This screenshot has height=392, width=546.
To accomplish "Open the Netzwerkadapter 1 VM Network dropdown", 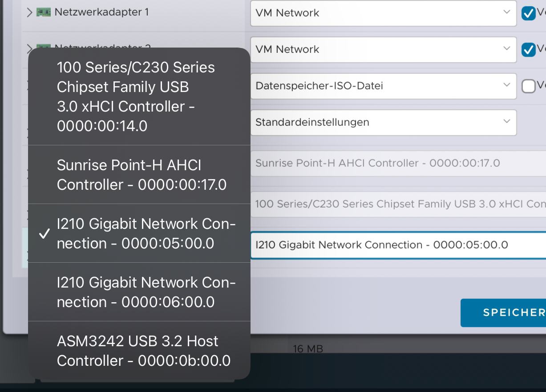I will point(383,13).
